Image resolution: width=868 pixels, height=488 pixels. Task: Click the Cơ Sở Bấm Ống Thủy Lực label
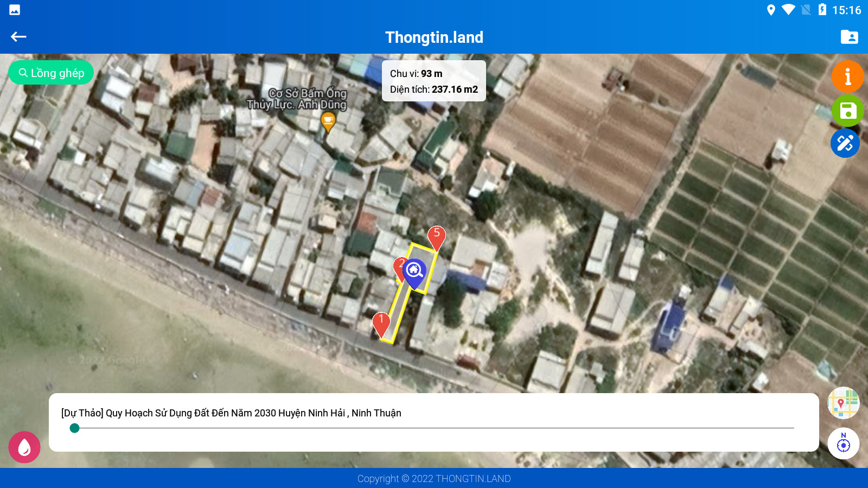tap(297, 99)
